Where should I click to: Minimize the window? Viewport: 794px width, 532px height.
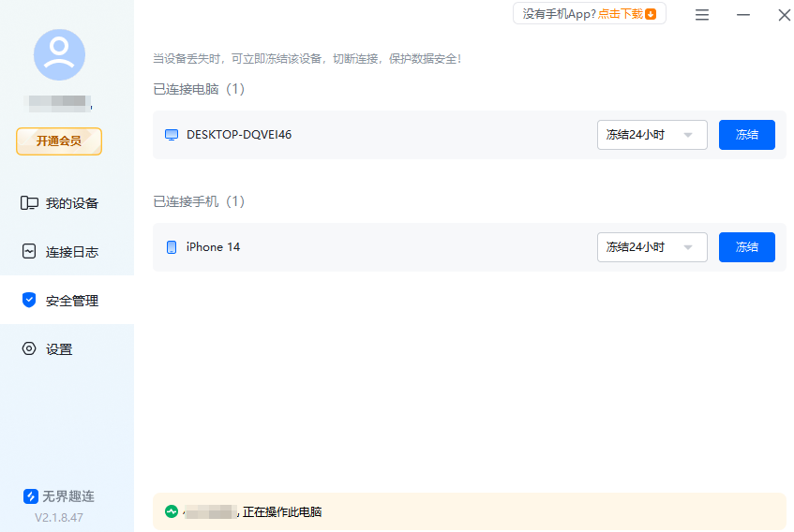742,15
